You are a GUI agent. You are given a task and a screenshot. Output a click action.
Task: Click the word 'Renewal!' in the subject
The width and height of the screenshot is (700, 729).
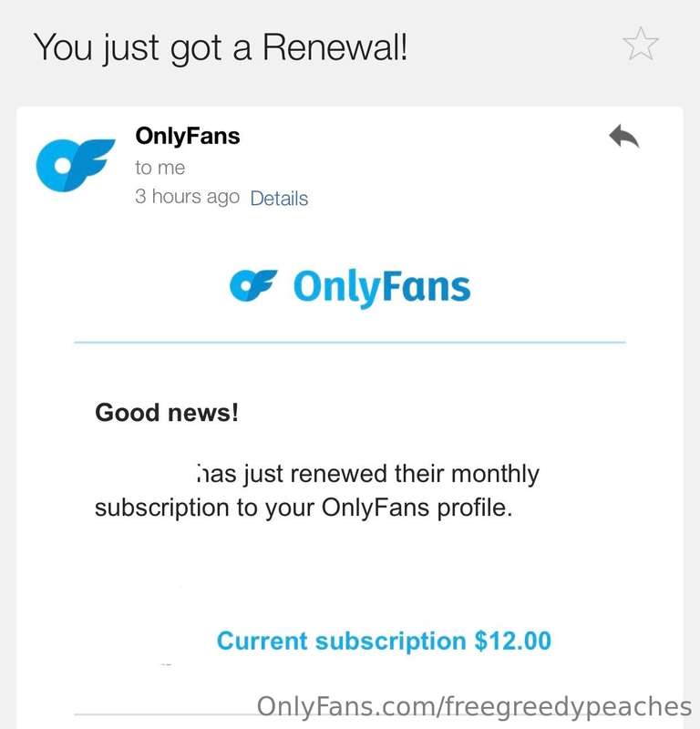(x=335, y=47)
